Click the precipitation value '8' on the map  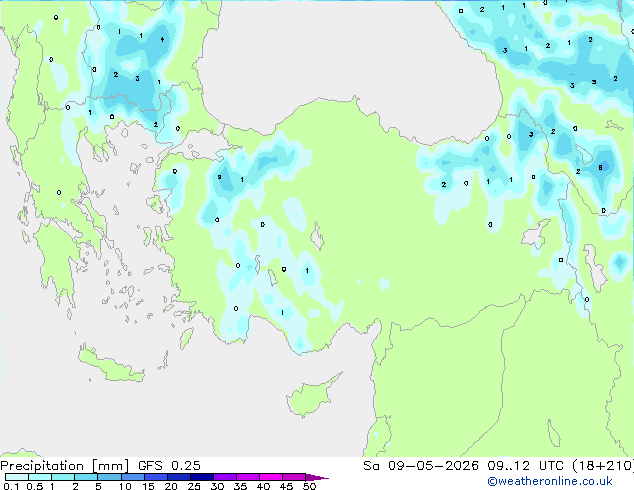coord(600,167)
